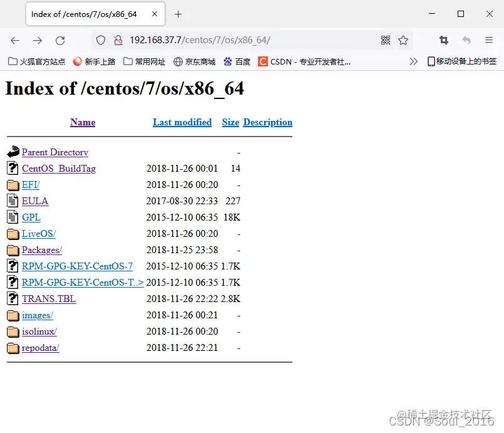Open the 火狐官方站点 bookmark folder

(x=37, y=61)
